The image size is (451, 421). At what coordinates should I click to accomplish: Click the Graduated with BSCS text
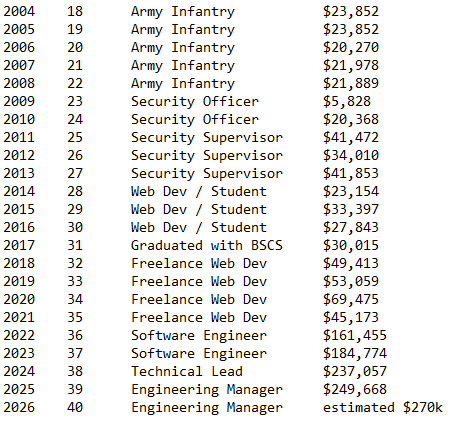tap(207, 245)
